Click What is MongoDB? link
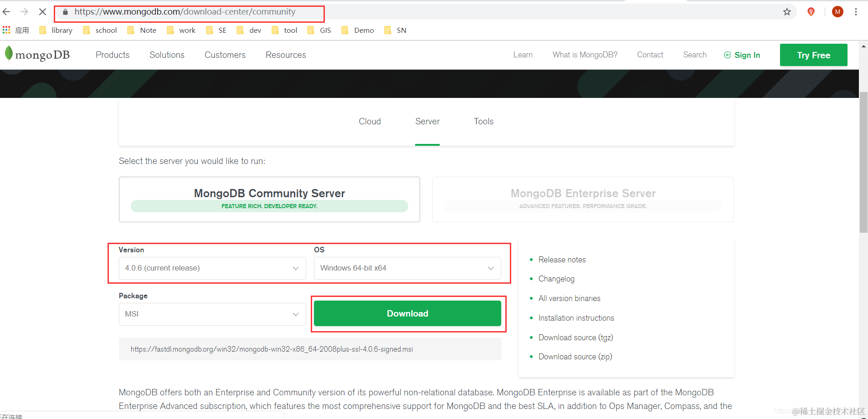The image size is (868, 419). click(x=585, y=55)
